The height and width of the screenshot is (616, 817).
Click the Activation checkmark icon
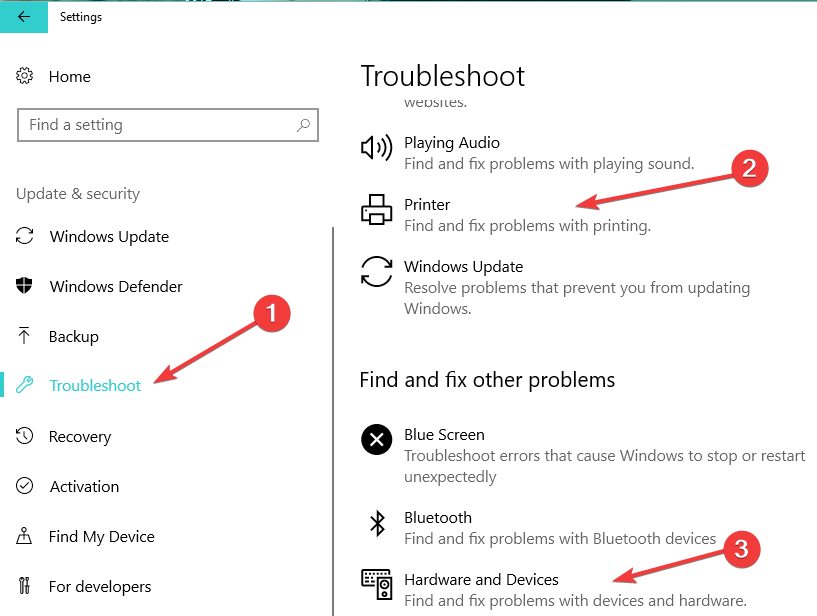click(24, 486)
